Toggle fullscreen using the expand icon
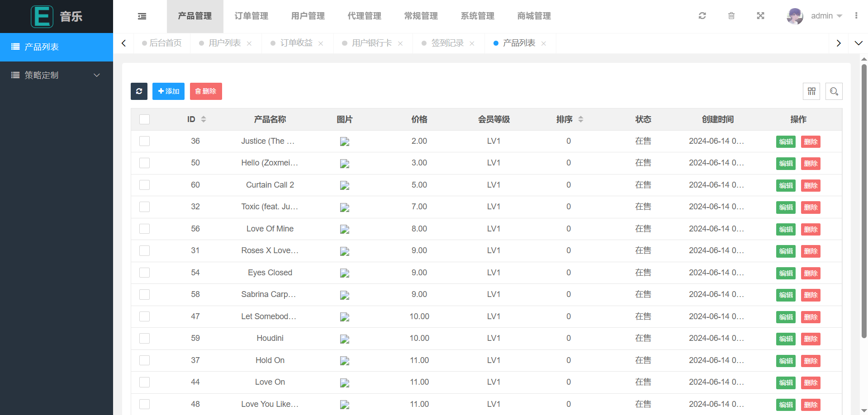 pos(760,16)
